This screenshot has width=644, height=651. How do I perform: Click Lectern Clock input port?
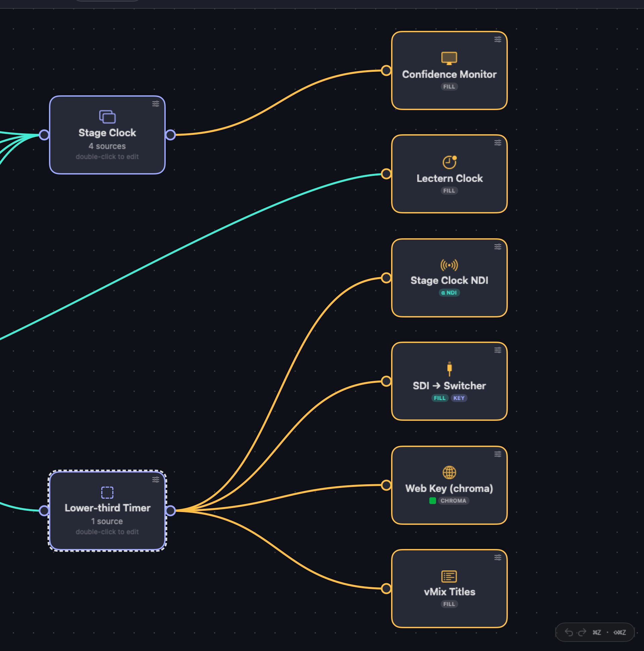tap(386, 174)
